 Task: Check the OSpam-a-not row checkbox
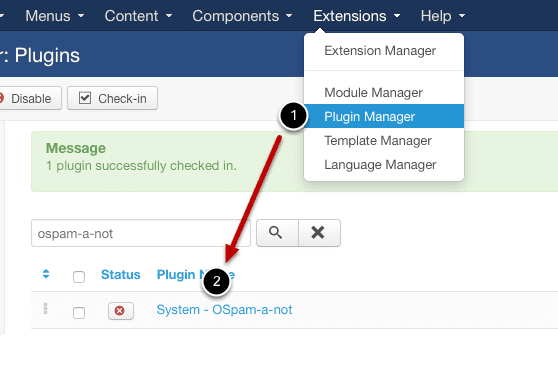tap(79, 313)
